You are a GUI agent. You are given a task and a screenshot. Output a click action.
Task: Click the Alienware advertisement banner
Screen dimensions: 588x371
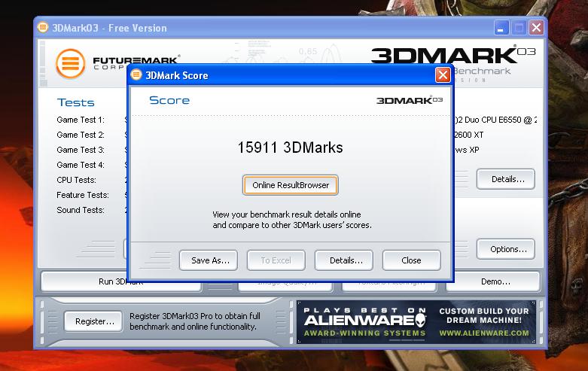416,322
